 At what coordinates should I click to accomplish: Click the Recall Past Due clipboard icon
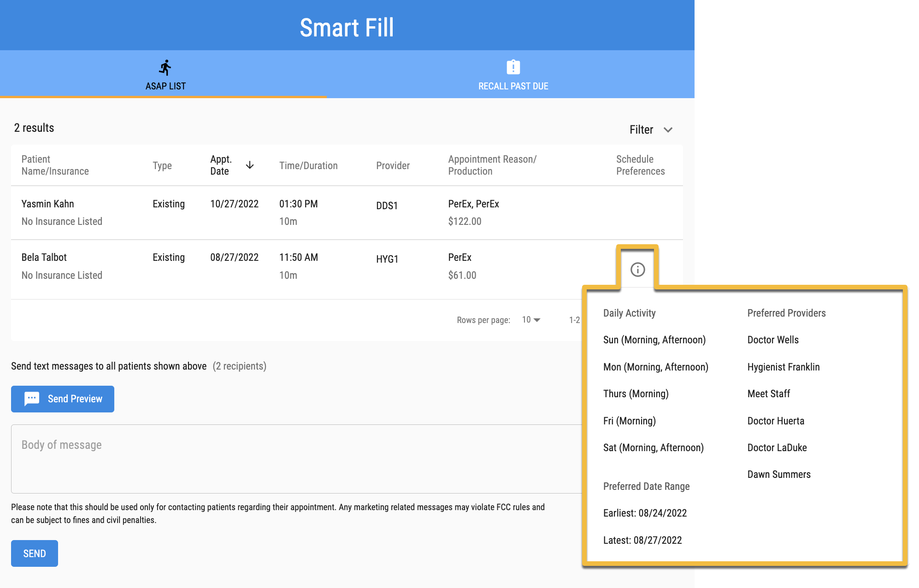[513, 67]
